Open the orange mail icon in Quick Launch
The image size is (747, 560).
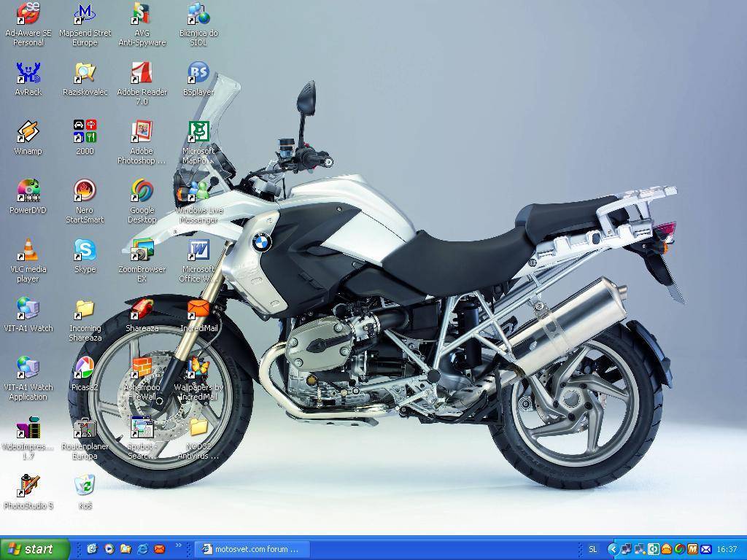(x=160, y=549)
